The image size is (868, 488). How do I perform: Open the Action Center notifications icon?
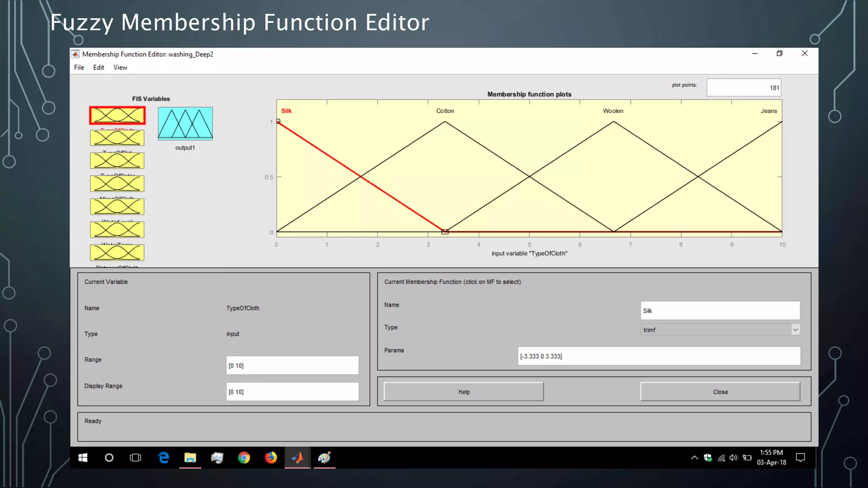pyautogui.click(x=800, y=457)
